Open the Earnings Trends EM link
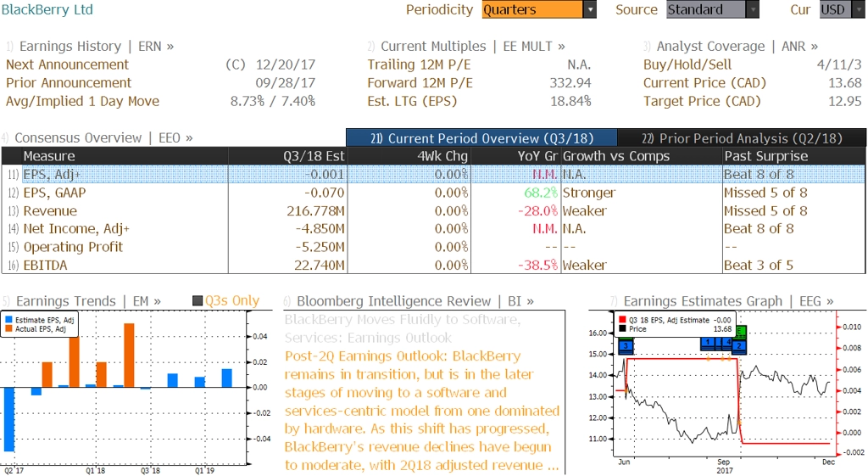Screen dimensions: 868x476 pos(82,301)
